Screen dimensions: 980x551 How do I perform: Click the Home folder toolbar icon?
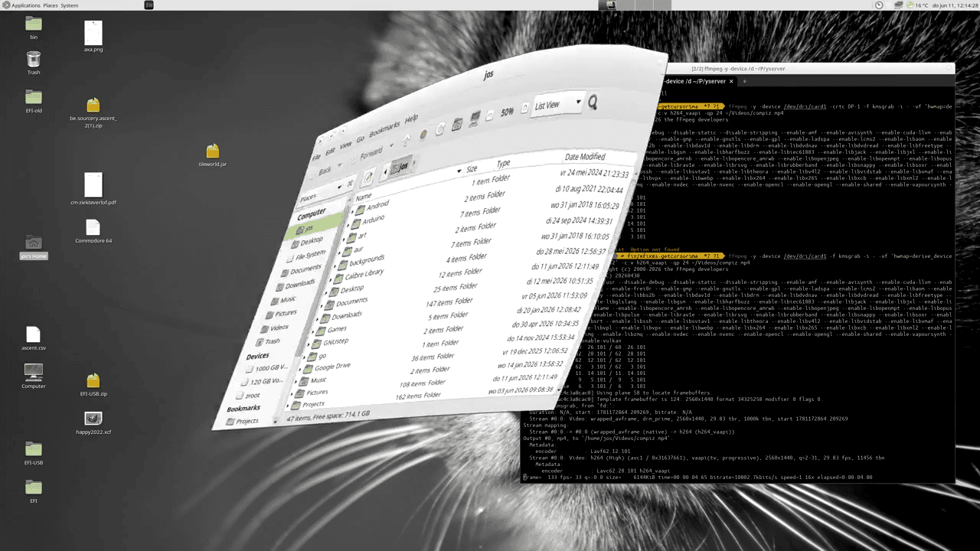(x=457, y=124)
